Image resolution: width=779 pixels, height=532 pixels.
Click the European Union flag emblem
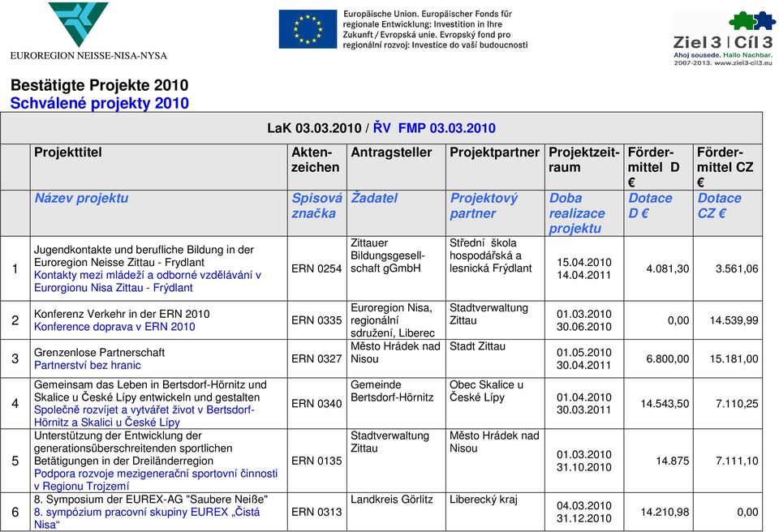(308, 29)
